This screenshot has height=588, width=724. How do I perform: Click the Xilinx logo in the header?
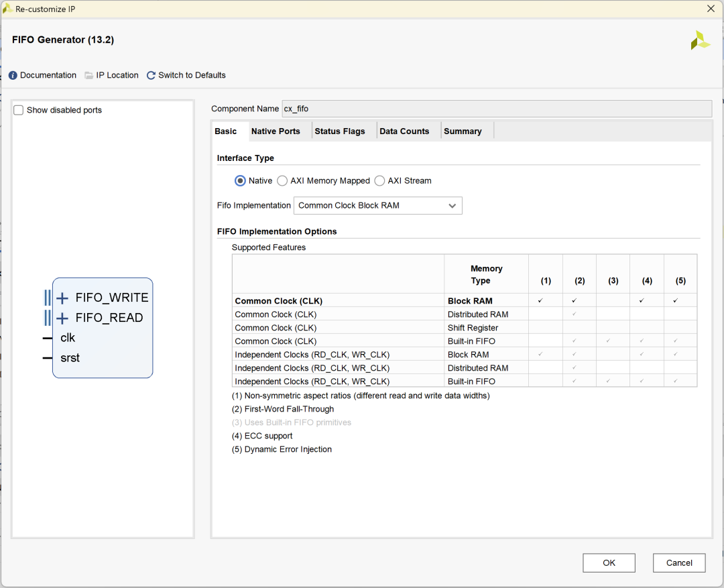coord(700,40)
